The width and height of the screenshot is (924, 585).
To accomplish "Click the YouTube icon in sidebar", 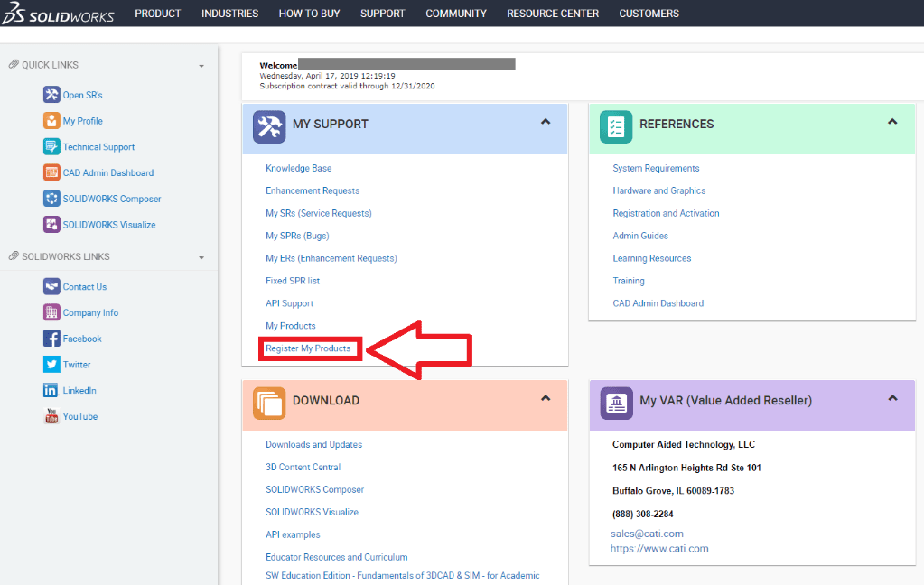I will coord(51,416).
